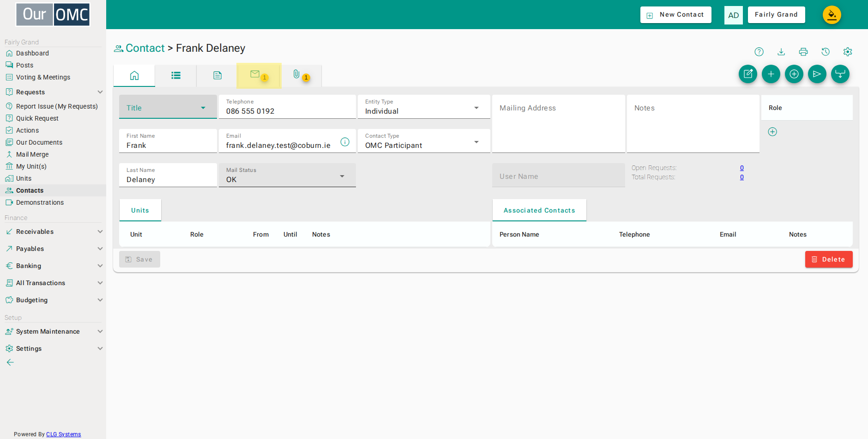Open the Contact Type dropdown

click(424, 141)
